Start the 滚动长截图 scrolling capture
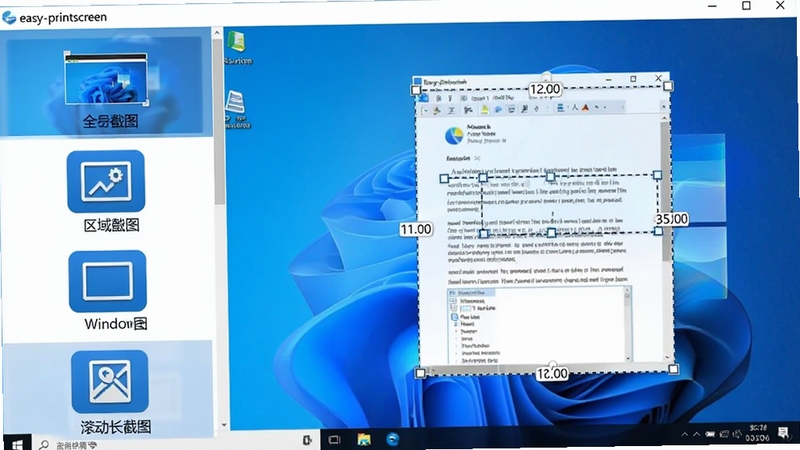Screen dimensions: 800x450 110,381
